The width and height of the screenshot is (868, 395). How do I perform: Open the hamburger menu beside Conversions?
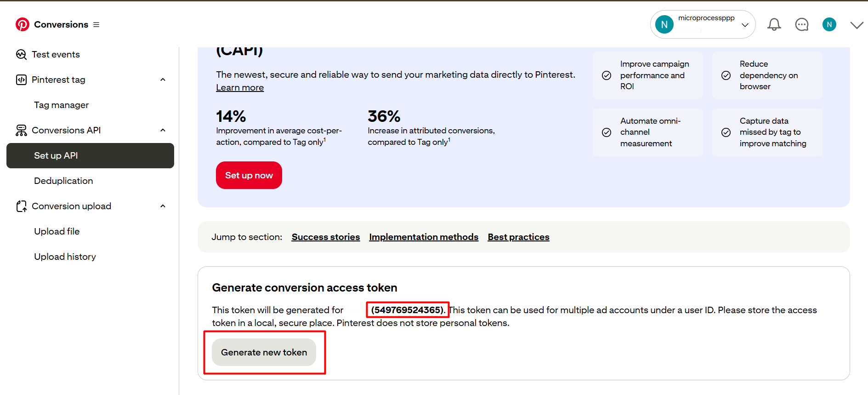point(96,24)
